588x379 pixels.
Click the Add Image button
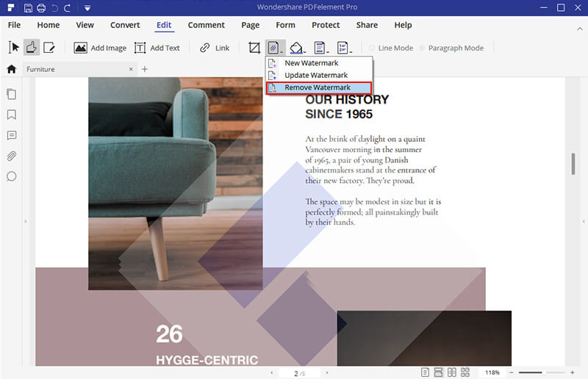101,48
